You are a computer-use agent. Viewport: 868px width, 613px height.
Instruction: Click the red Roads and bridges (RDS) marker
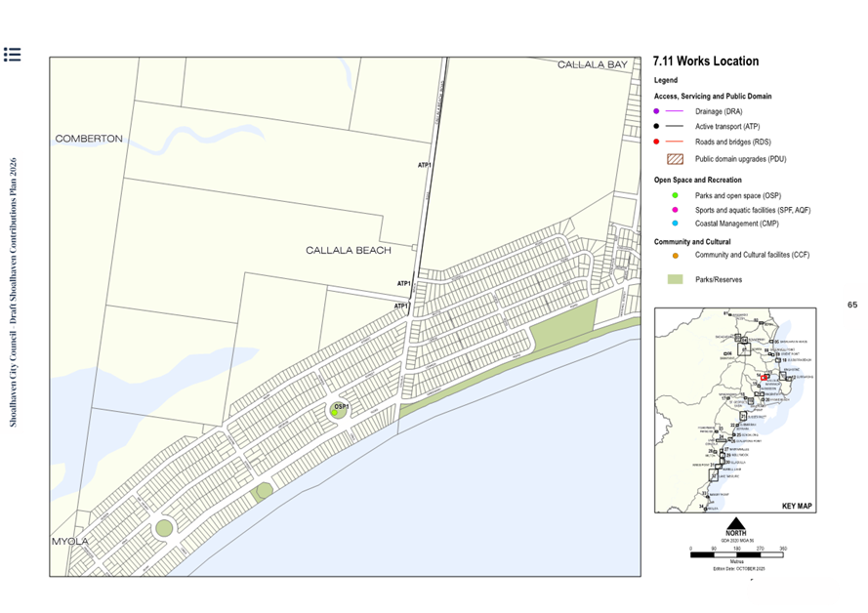pos(654,142)
